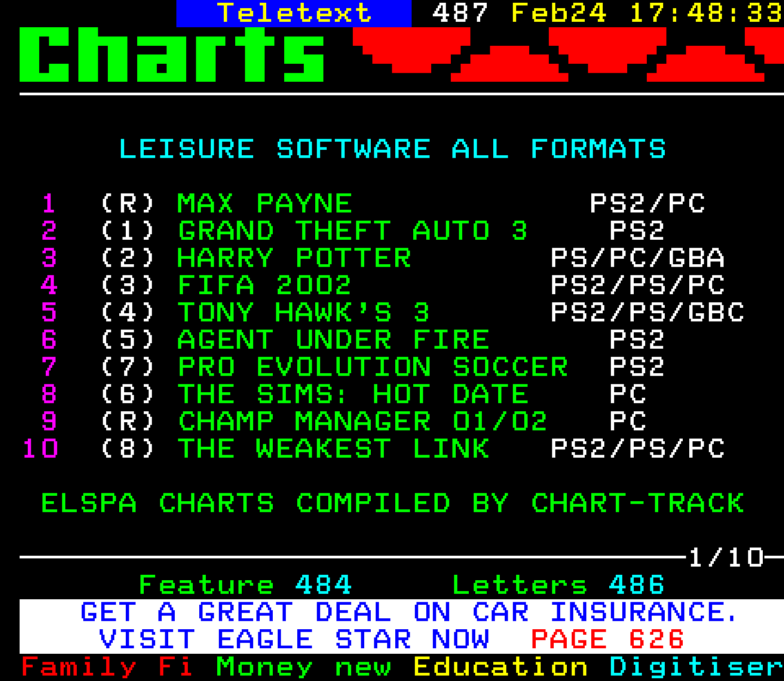Click the PC format for Champ Manager
This screenshot has width=784, height=681.
pyautogui.click(x=628, y=422)
